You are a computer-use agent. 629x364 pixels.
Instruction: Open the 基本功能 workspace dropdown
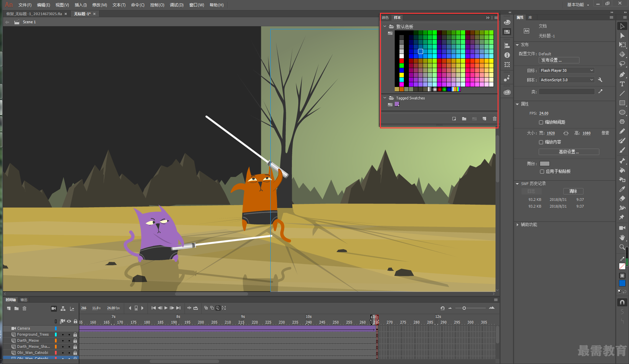click(578, 5)
